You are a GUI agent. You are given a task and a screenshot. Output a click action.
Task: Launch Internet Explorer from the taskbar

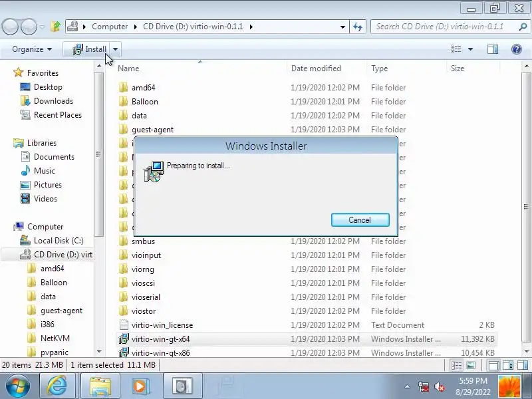pos(57,386)
